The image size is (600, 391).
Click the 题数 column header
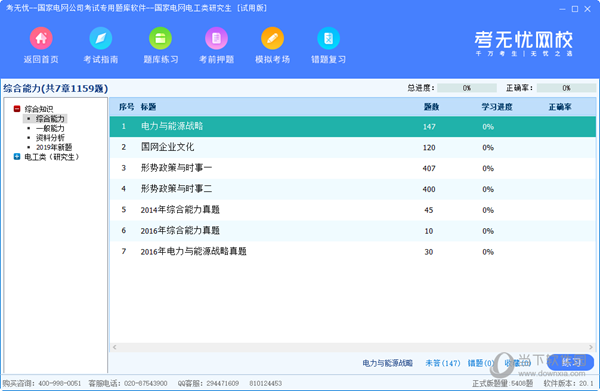click(431, 107)
